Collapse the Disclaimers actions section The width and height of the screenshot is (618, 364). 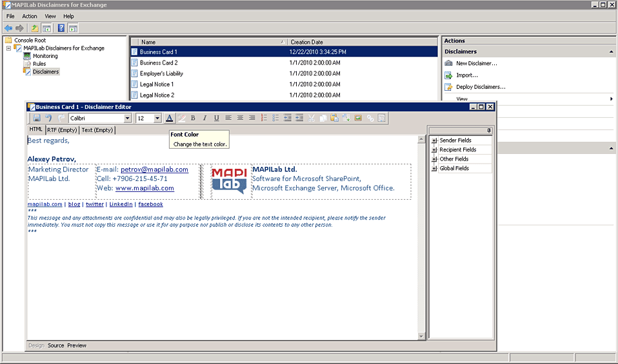coord(612,52)
